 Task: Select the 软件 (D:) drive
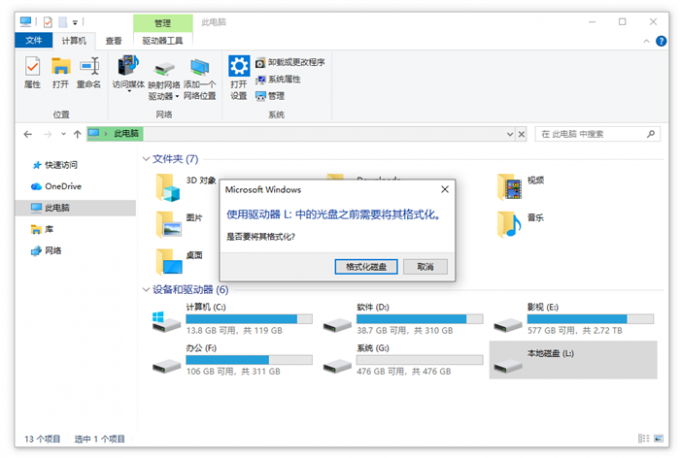403,319
